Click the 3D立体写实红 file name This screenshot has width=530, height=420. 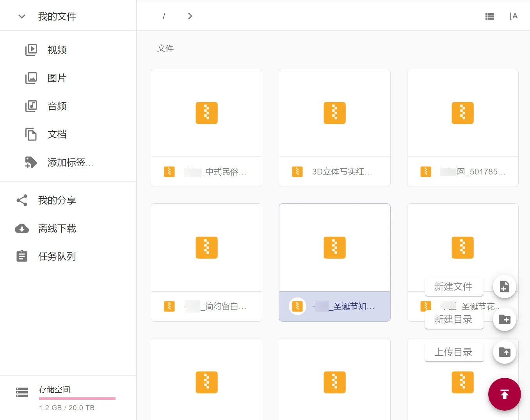click(342, 172)
